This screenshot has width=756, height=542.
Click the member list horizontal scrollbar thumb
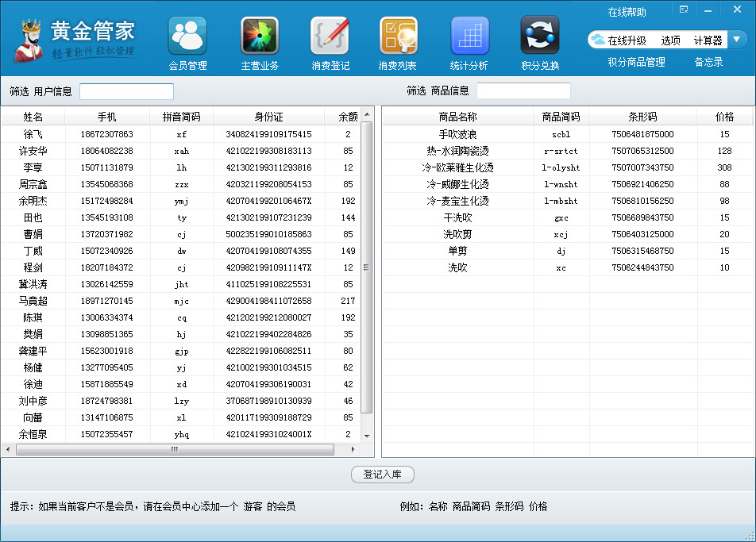point(175,449)
